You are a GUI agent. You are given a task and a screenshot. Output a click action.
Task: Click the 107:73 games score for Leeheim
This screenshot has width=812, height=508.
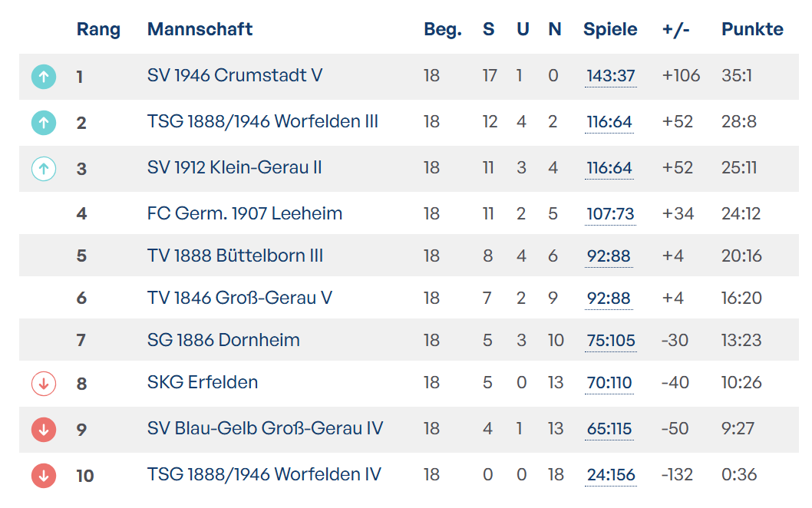[611, 214]
